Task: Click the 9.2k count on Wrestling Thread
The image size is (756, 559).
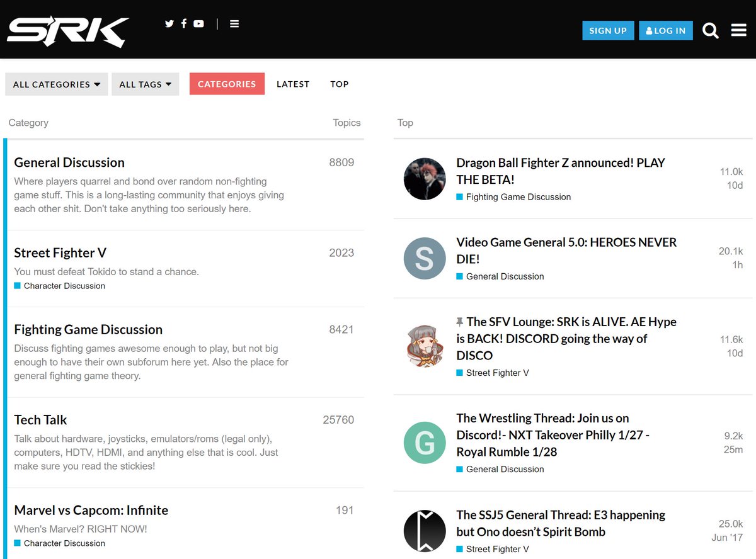Action: [734, 436]
